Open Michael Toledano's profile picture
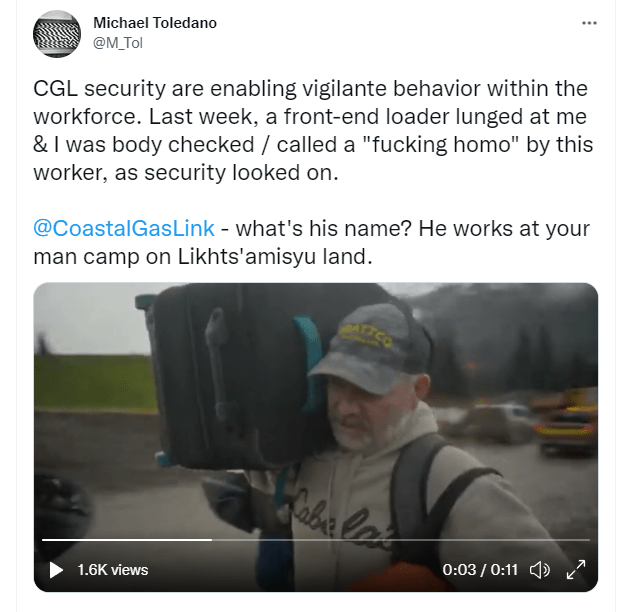Viewport: 624px width, 612px height. point(57,34)
